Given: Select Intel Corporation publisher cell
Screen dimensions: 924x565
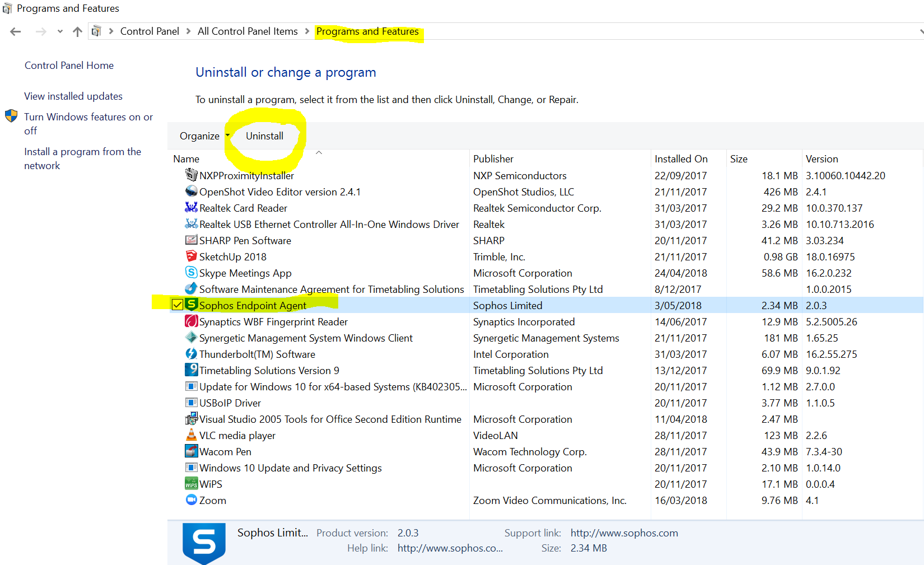Looking at the screenshot, I should click(x=511, y=354).
